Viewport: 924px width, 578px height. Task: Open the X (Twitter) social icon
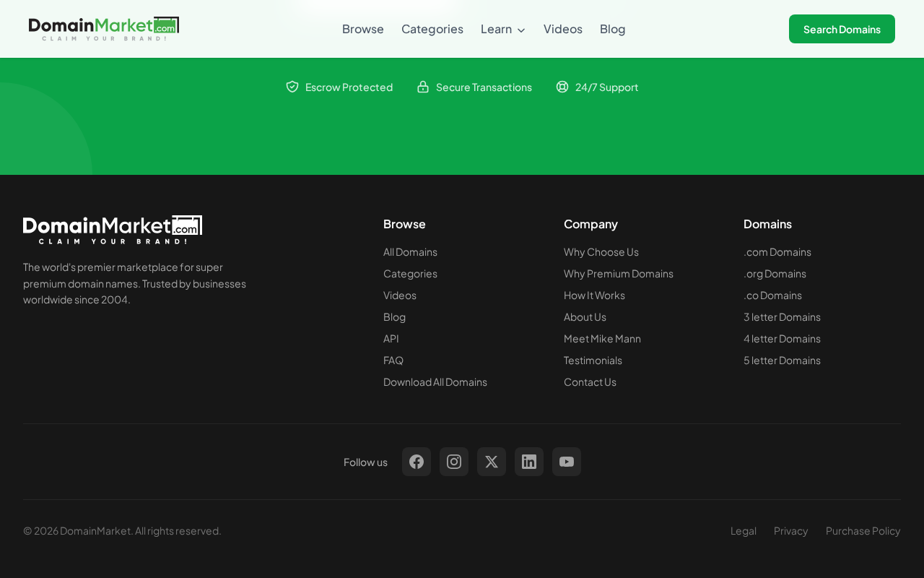492,462
